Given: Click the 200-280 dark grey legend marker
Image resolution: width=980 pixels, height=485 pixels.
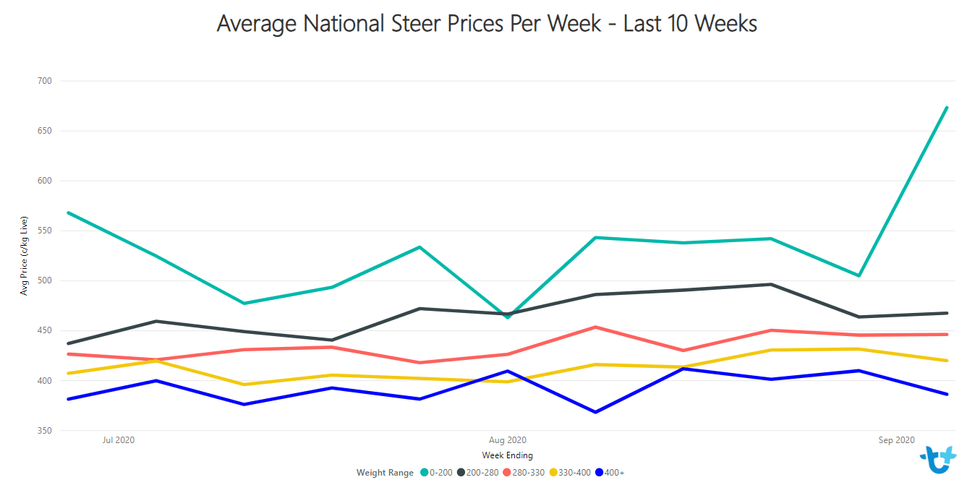Looking at the screenshot, I should (460, 473).
